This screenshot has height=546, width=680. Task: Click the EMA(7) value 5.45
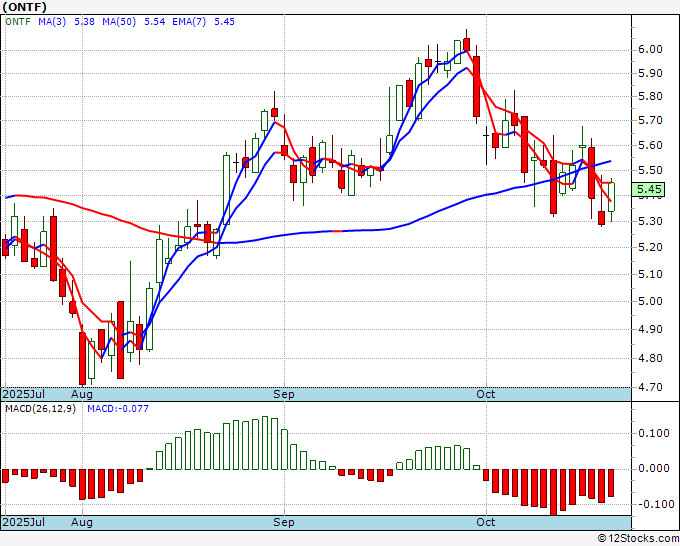(225, 22)
